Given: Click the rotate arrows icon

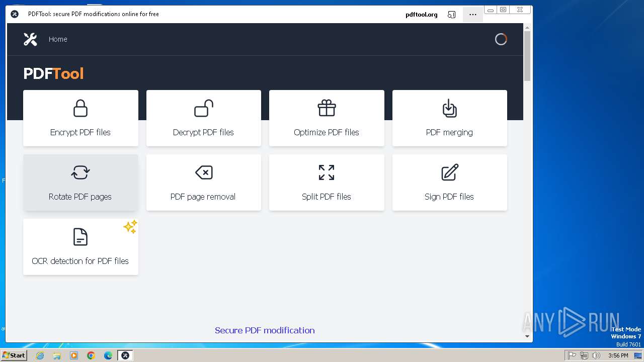Looking at the screenshot, I should tap(80, 172).
